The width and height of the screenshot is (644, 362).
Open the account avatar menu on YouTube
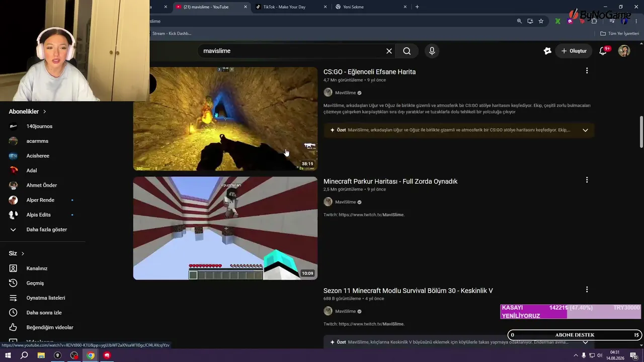point(624,51)
